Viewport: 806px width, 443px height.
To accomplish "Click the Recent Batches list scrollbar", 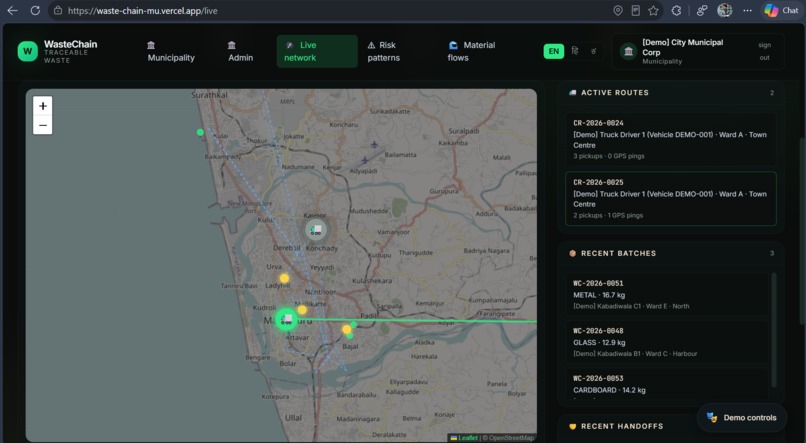I will (774, 330).
